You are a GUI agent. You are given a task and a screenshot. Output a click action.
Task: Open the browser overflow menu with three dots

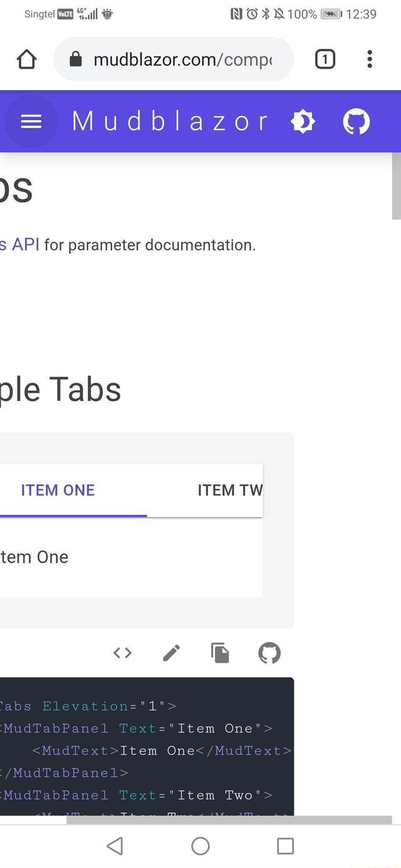370,59
